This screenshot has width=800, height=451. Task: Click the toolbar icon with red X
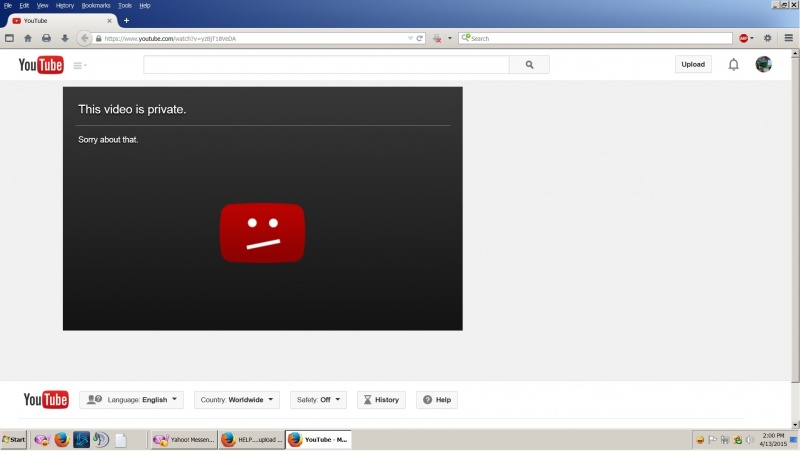pyautogui.click(x=437, y=38)
